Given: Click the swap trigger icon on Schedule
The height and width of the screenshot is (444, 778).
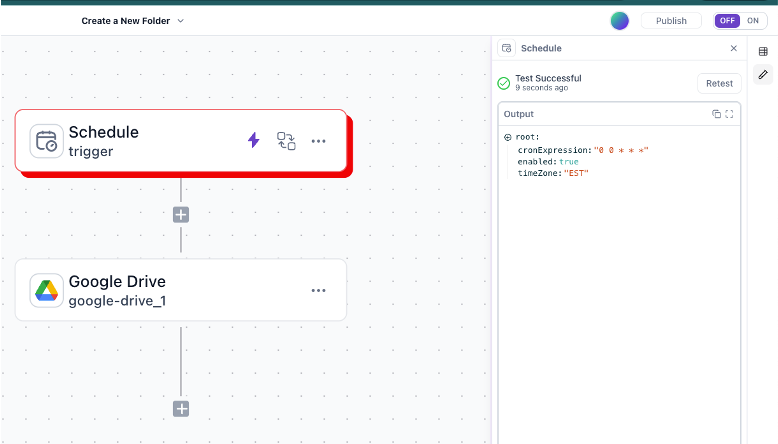Looking at the screenshot, I should [286, 141].
